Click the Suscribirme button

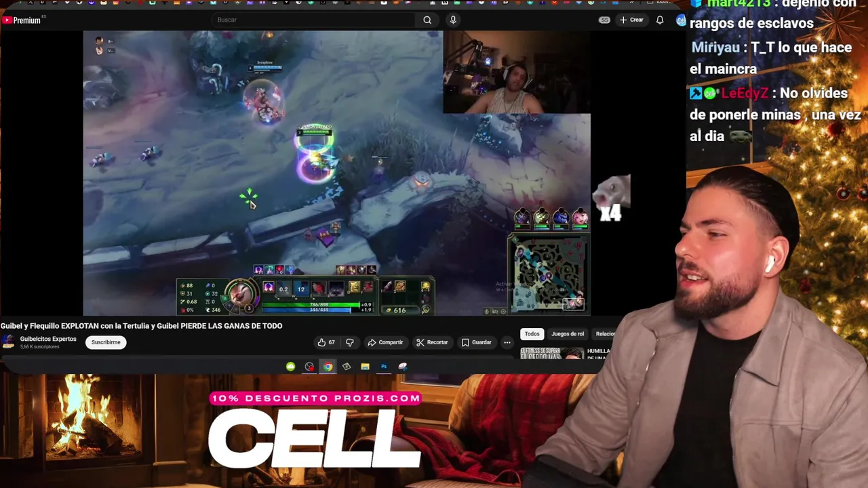106,342
